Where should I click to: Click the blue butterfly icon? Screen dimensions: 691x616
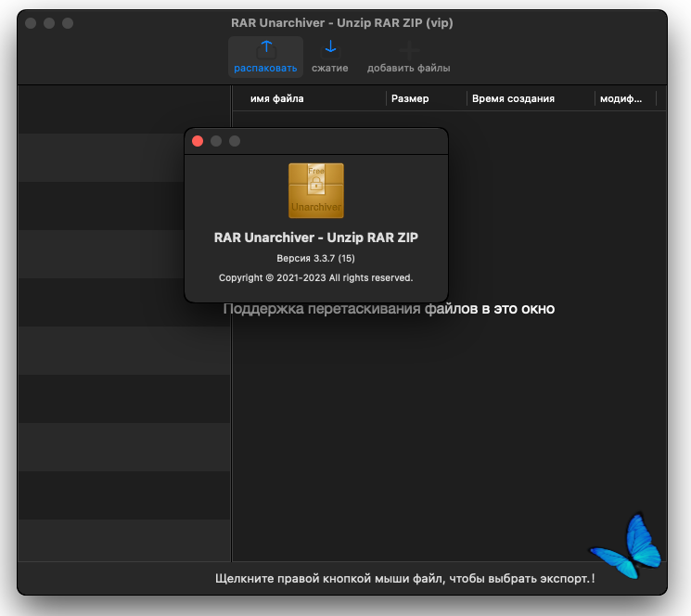point(627,546)
